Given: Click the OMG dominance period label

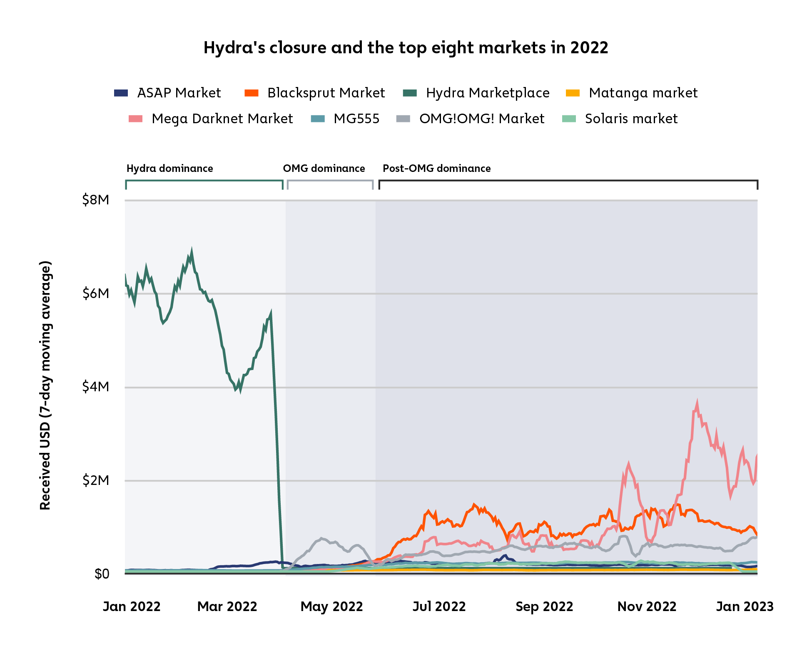Looking at the screenshot, I should pos(324,169).
